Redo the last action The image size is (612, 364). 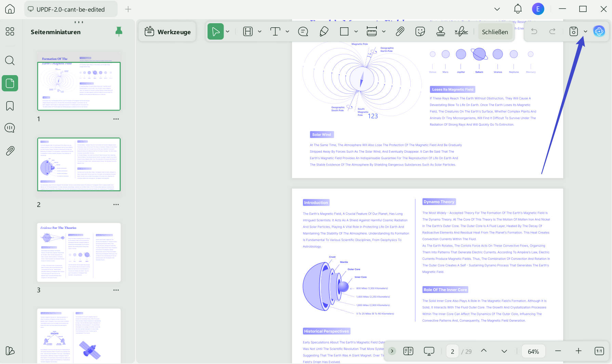[x=552, y=31]
